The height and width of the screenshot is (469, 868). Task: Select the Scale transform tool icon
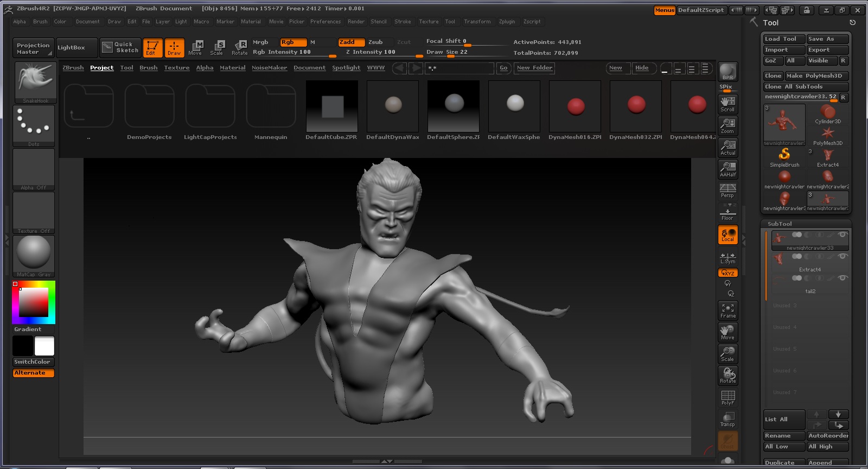(x=216, y=47)
